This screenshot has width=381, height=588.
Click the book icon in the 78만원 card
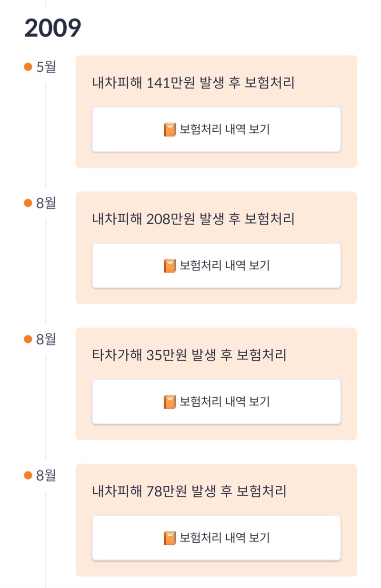(x=170, y=538)
